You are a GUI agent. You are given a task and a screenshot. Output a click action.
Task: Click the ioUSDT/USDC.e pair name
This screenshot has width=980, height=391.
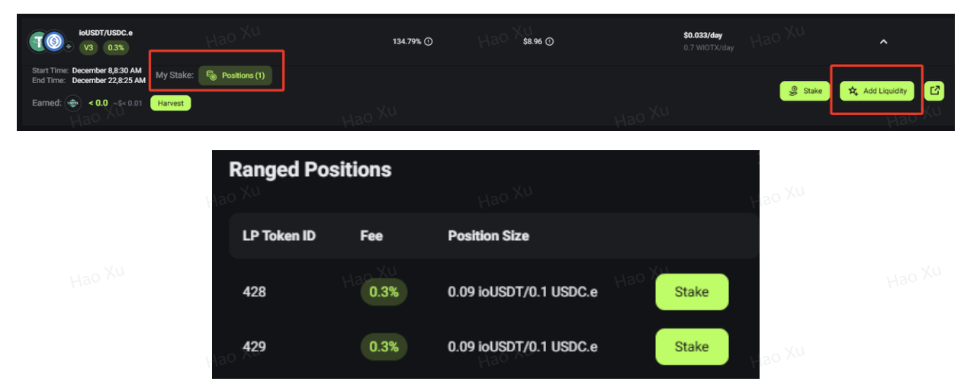click(x=105, y=34)
